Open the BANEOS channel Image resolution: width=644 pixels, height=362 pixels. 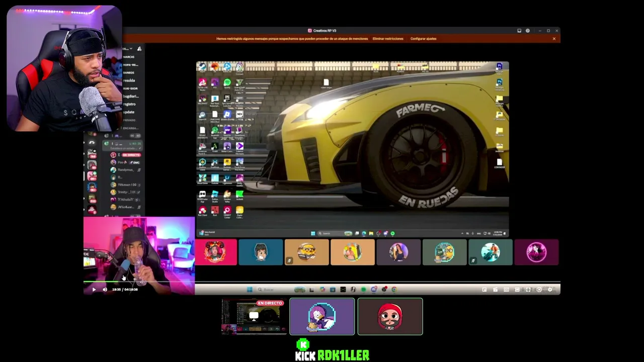tap(129, 72)
